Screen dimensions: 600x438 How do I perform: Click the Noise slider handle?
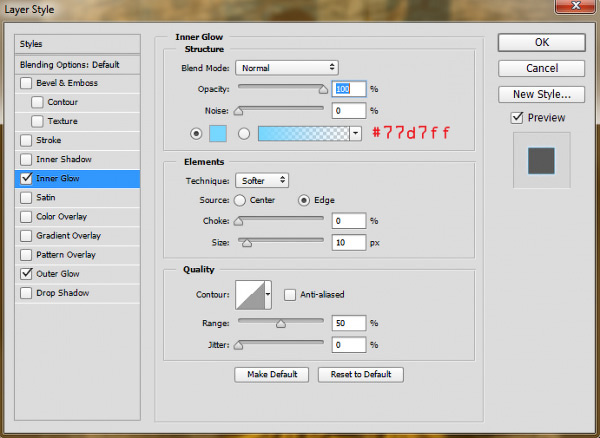point(238,111)
